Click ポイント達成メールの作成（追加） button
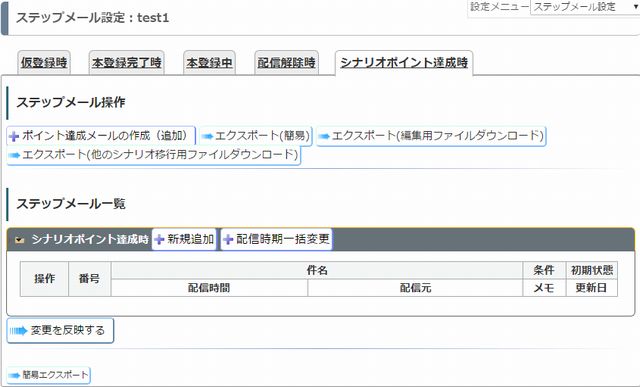 [101, 136]
